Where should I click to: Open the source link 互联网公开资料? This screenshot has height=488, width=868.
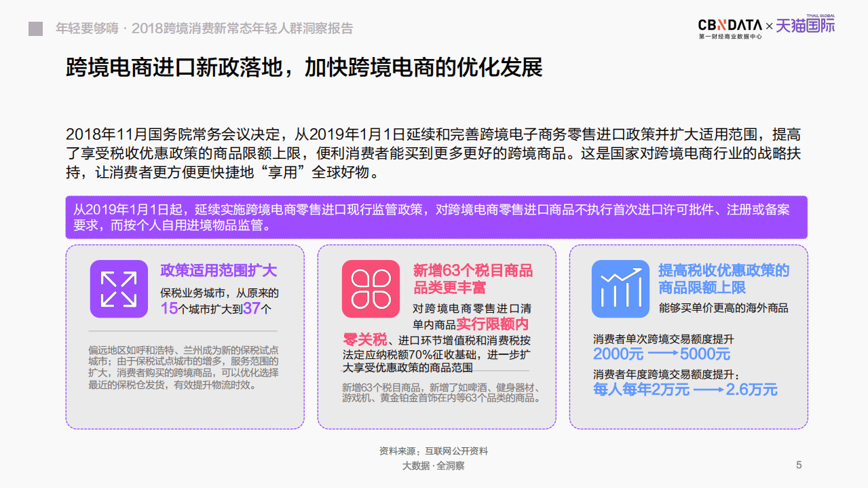pyautogui.click(x=456, y=451)
